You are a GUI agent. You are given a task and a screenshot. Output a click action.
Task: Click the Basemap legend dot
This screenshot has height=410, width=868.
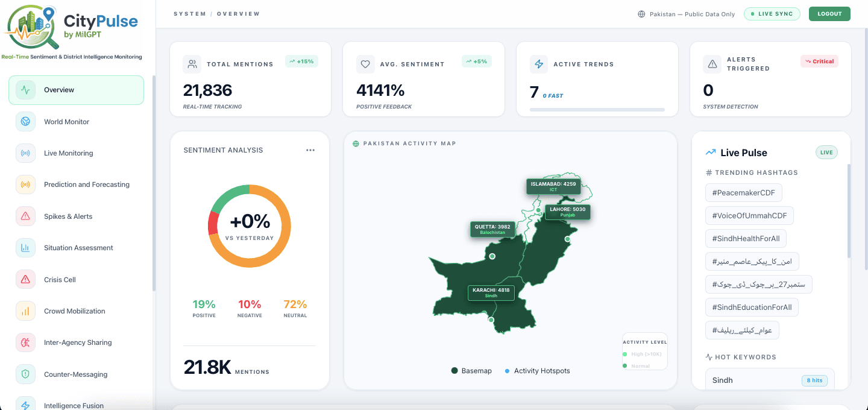point(454,371)
